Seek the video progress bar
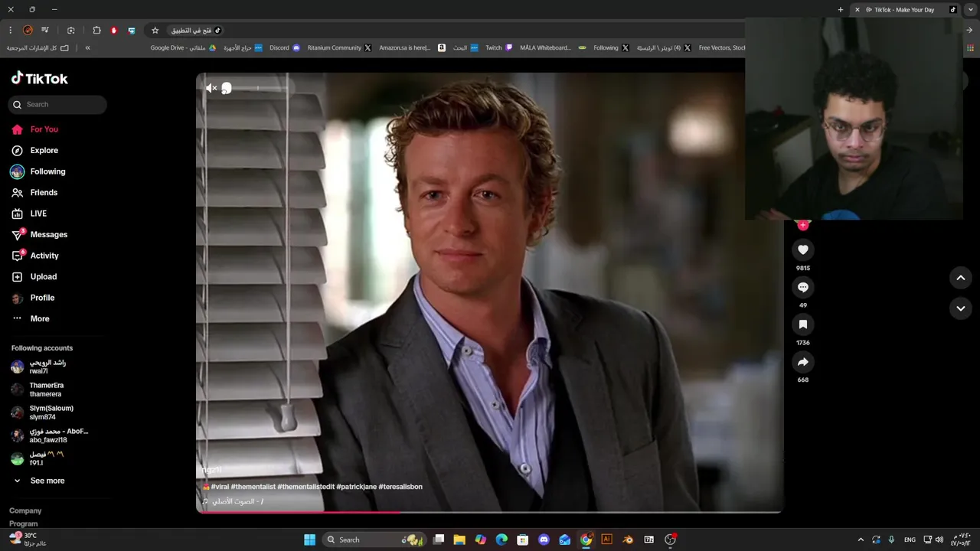The width and height of the screenshot is (980, 551). pyautogui.click(x=490, y=511)
